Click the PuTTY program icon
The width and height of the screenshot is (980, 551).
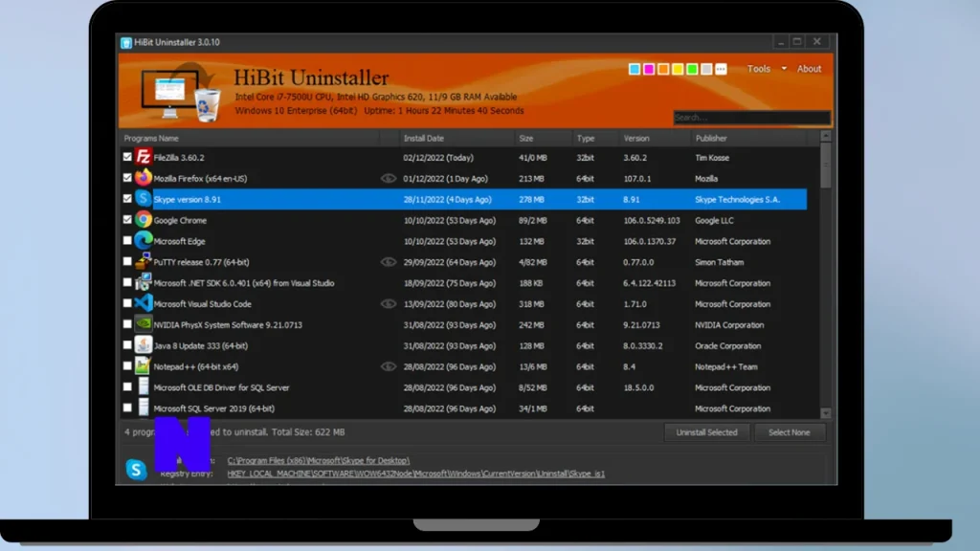point(144,261)
